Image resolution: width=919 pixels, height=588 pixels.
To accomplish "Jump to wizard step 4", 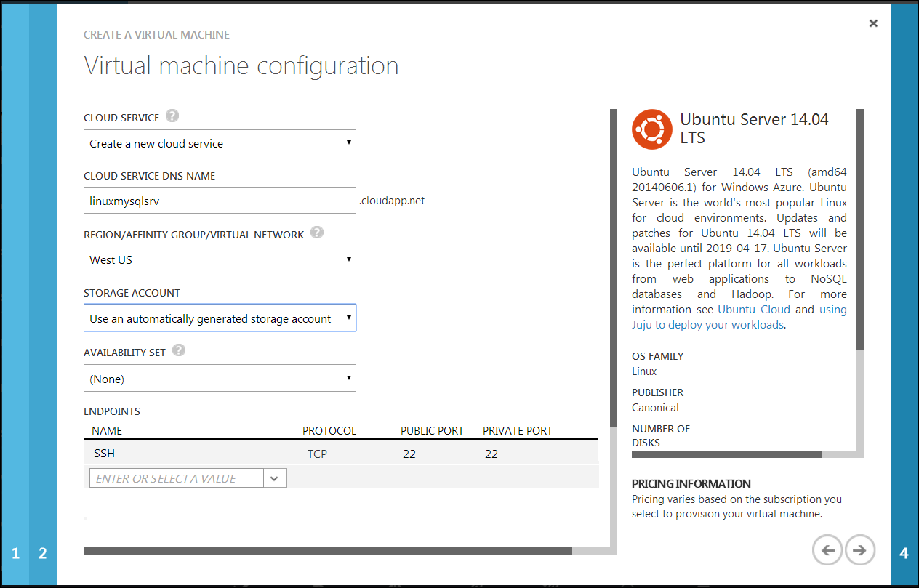I will coord(904,554).
